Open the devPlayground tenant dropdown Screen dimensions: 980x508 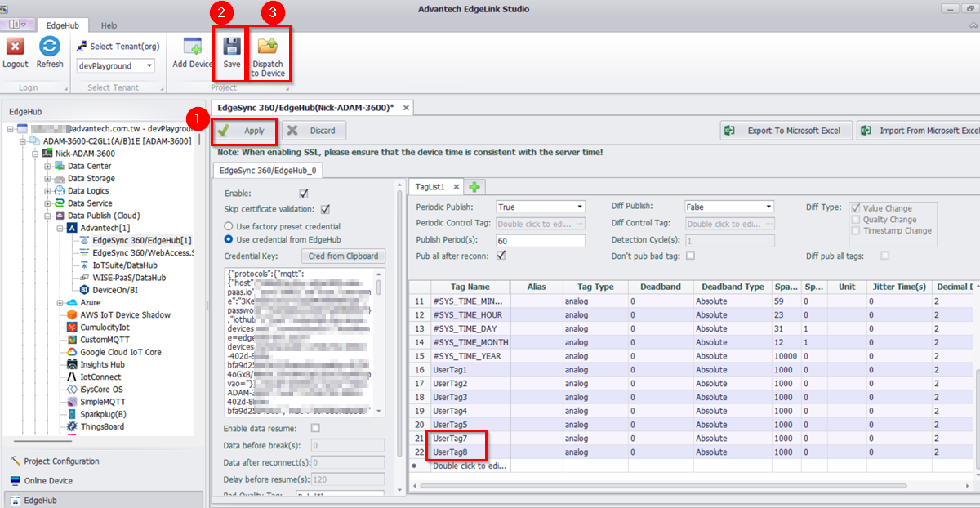pyautogui.click(x=149, y=66)
